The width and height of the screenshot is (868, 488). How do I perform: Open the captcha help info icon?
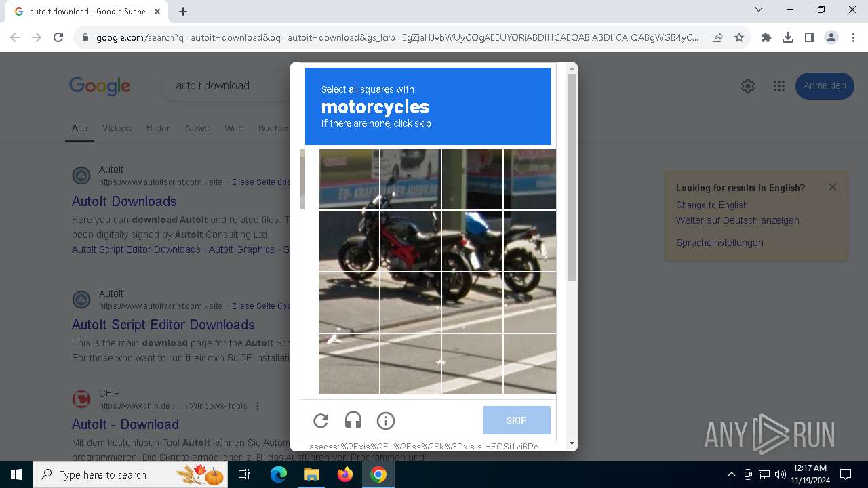tap(386, 421)
